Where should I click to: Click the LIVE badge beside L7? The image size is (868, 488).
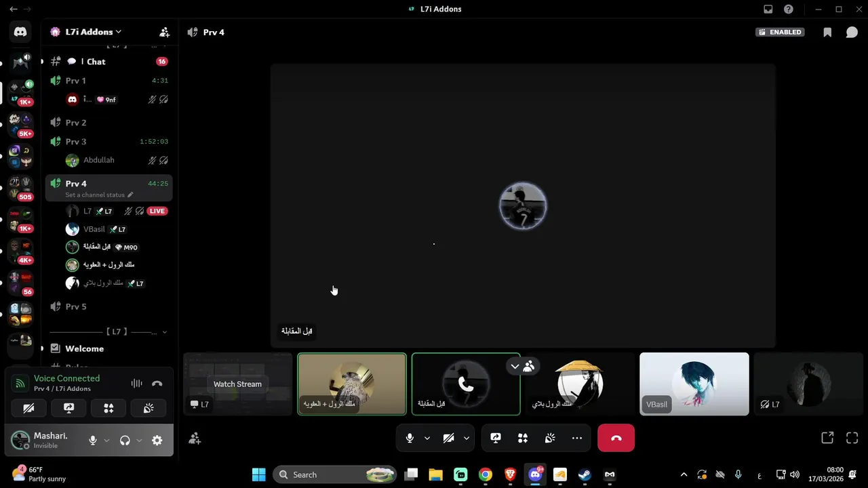[157, 211]
